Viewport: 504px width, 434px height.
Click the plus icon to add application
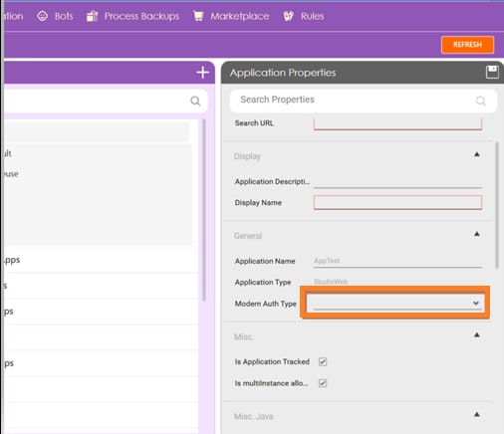pos(202,73)
